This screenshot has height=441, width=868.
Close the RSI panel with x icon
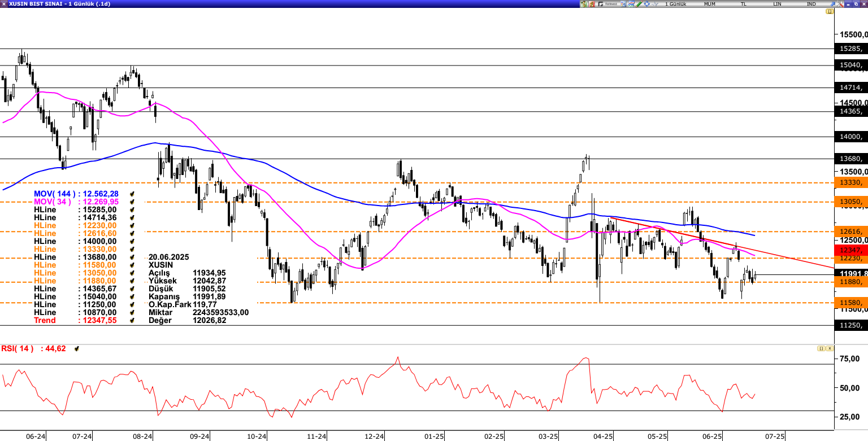coord(830,349)
